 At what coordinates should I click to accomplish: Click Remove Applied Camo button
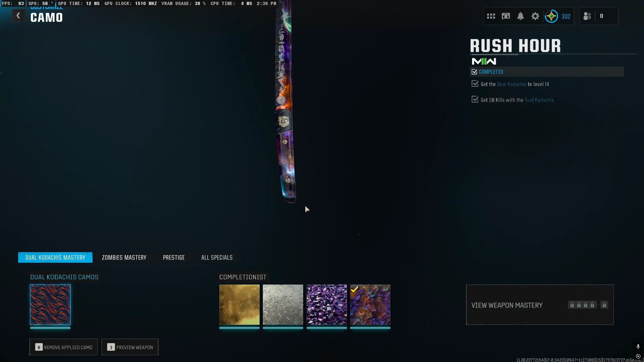click(63, 347)
